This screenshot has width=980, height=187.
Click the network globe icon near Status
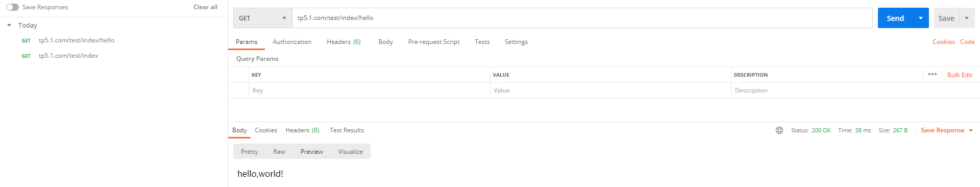coord(779,130)
